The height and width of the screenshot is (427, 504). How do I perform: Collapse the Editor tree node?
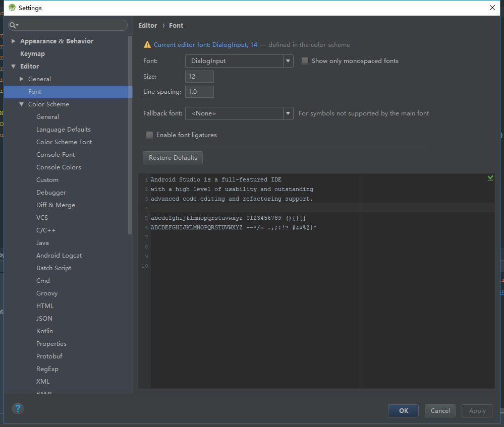(x=13, y=66)
